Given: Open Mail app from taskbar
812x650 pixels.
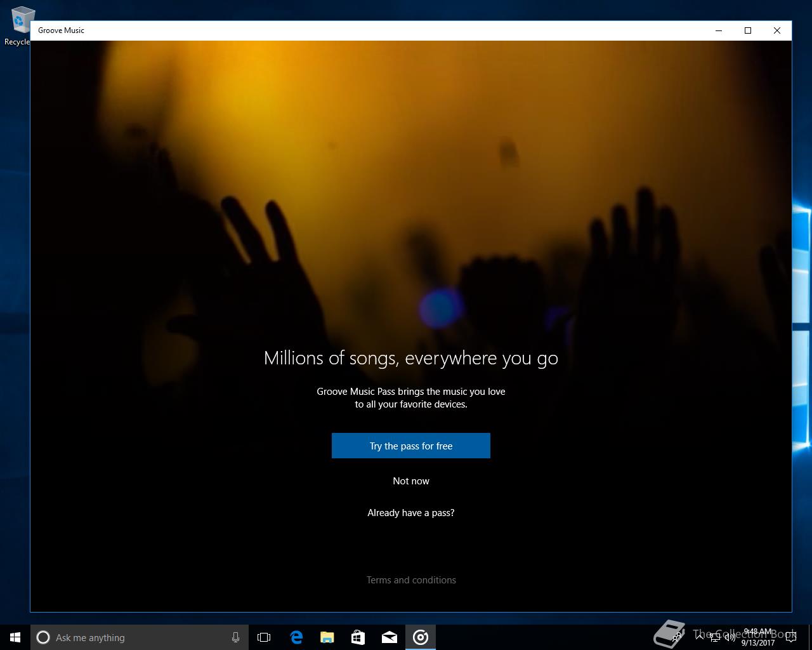Looking at the screenshot, I should click(390, 637).
